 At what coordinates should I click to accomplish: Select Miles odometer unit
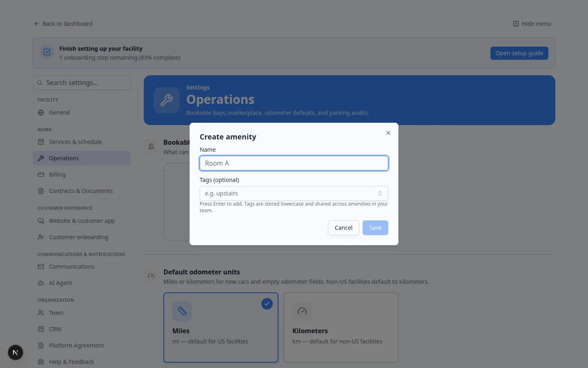pos(221,328)
